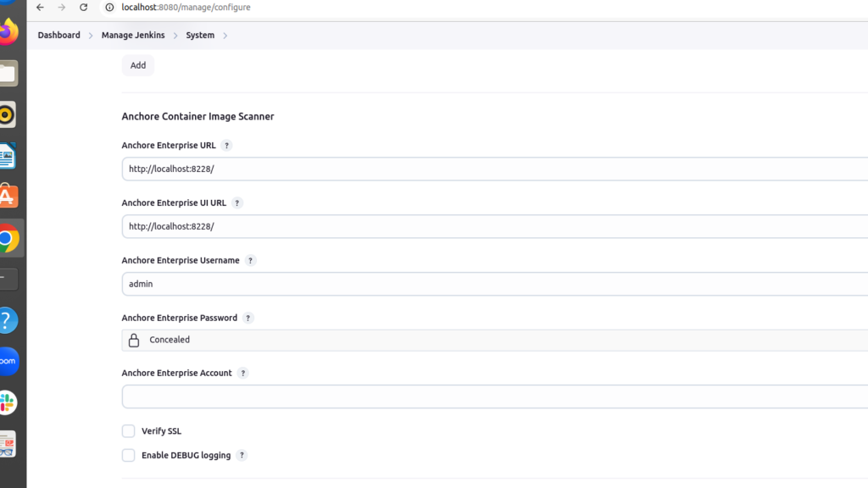Switch to Google Chrome in dock
Image resolution: width=868 pixels, height=488 pixels.
pyautogui.click(x=8, y=238)
